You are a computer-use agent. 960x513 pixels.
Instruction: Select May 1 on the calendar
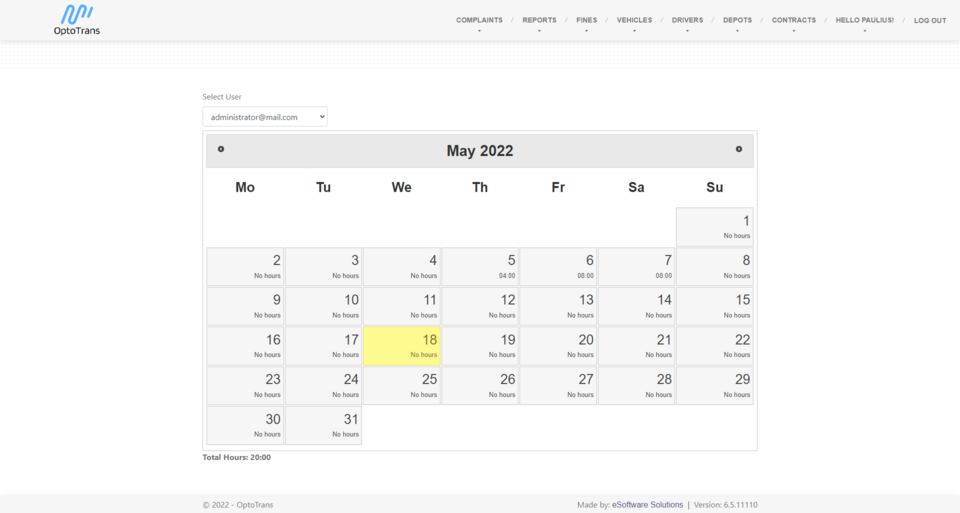point(714,227)
